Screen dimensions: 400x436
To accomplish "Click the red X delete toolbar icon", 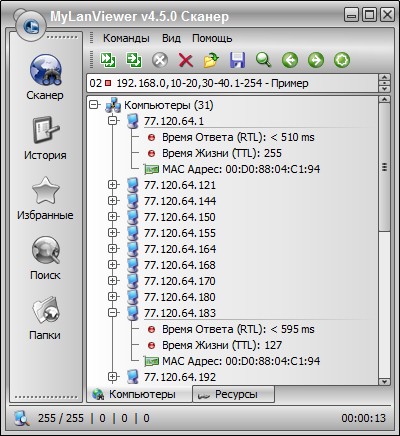I will [186, 61].
